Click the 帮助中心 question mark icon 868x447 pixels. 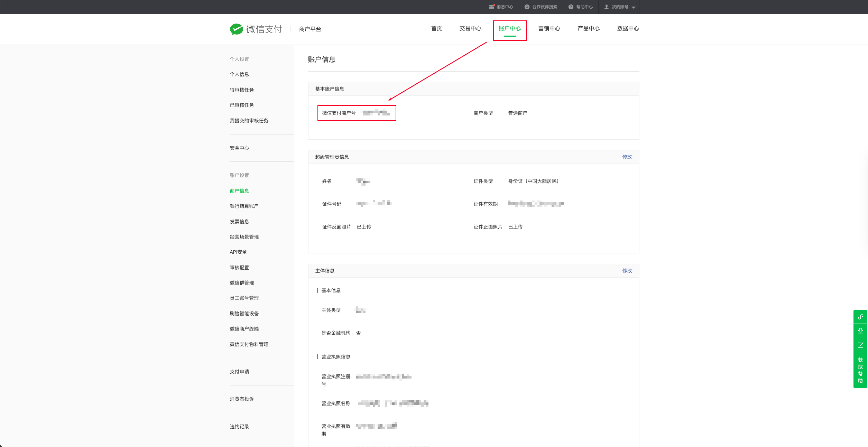point(571,7)
